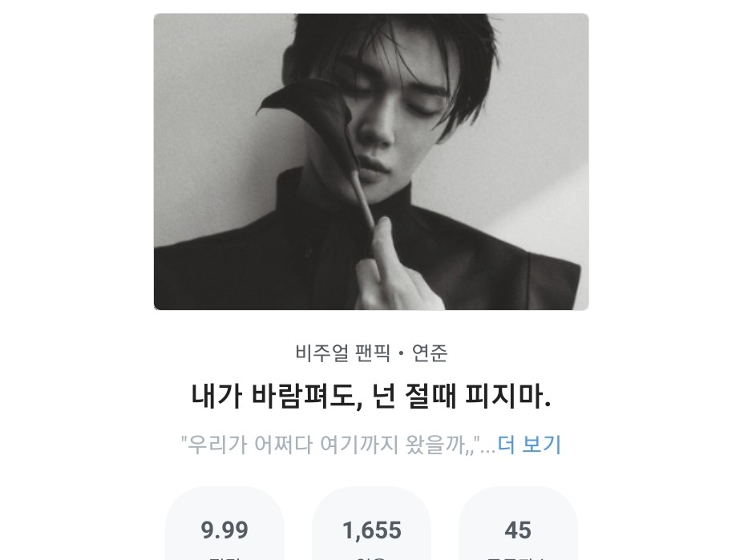
Task: Click the title '내가 바람펴도, 넌 절때 피지마.'
Action: coord(371,396)
